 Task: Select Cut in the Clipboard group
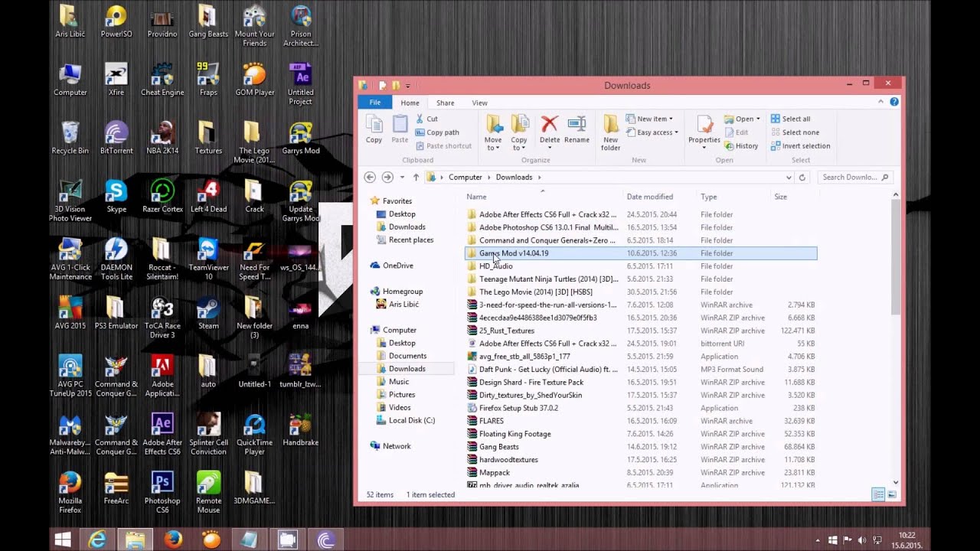point(427,119)
